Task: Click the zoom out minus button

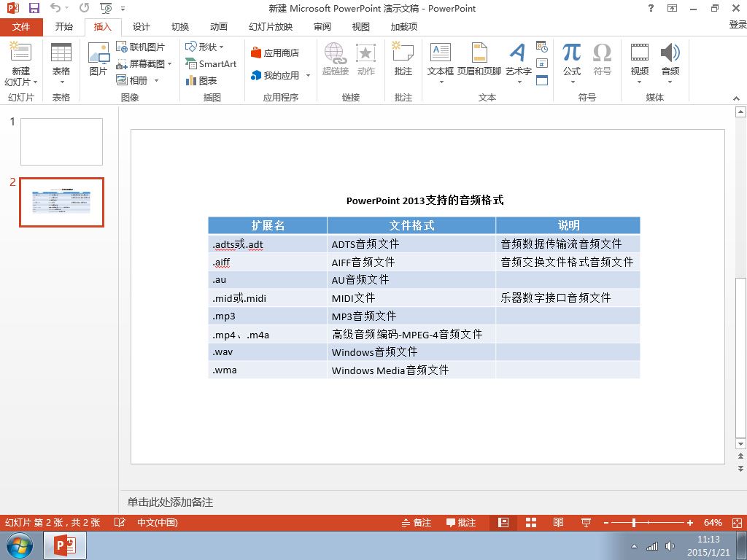Action: pyautogui.click(x=606, y=522)
